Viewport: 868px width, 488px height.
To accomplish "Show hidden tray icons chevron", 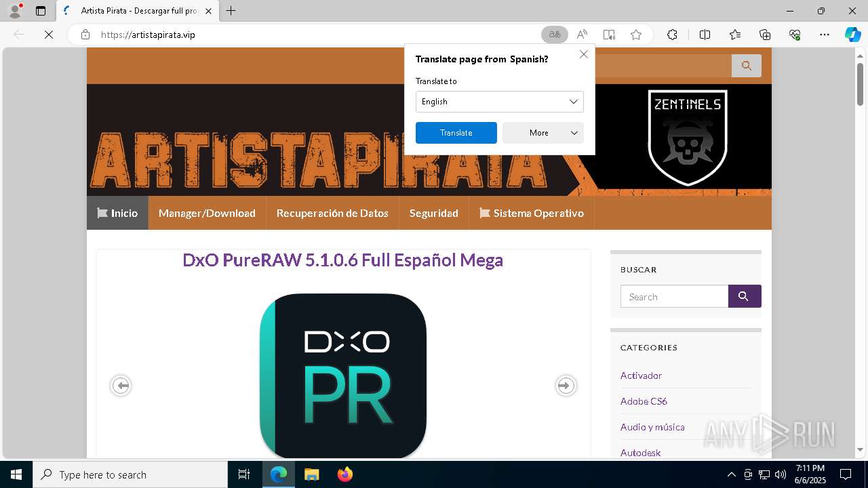I will click(x=731, y=474).
